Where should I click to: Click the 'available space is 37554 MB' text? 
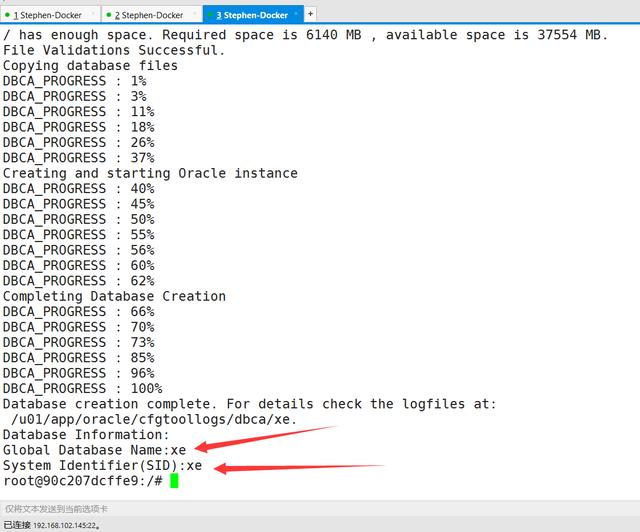point(497,35)
